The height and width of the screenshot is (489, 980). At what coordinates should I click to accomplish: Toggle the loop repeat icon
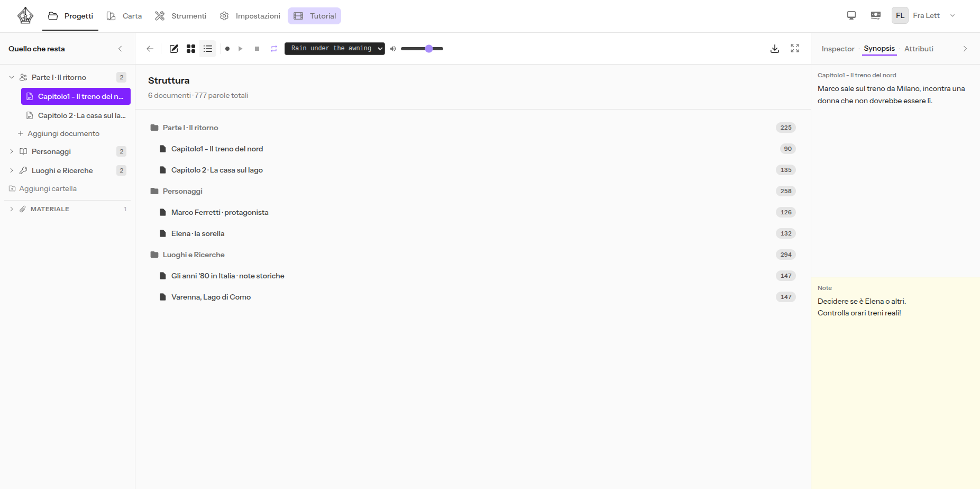tap(274, 49)
